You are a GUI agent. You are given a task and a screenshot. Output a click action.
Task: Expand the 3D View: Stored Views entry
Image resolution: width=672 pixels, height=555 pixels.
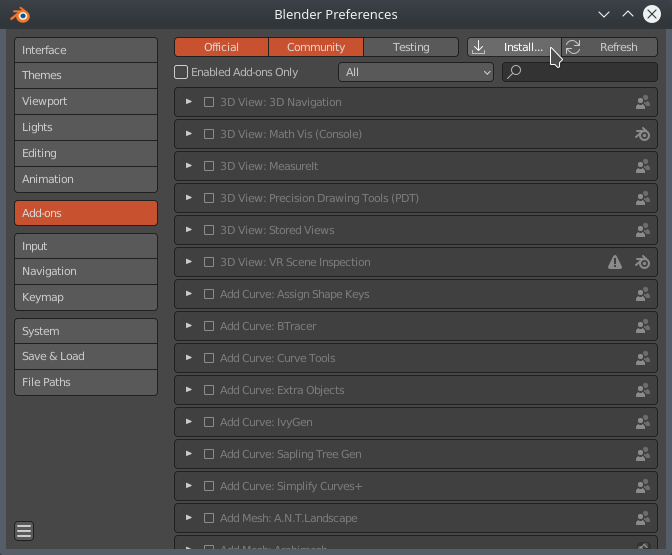point(189,230)
